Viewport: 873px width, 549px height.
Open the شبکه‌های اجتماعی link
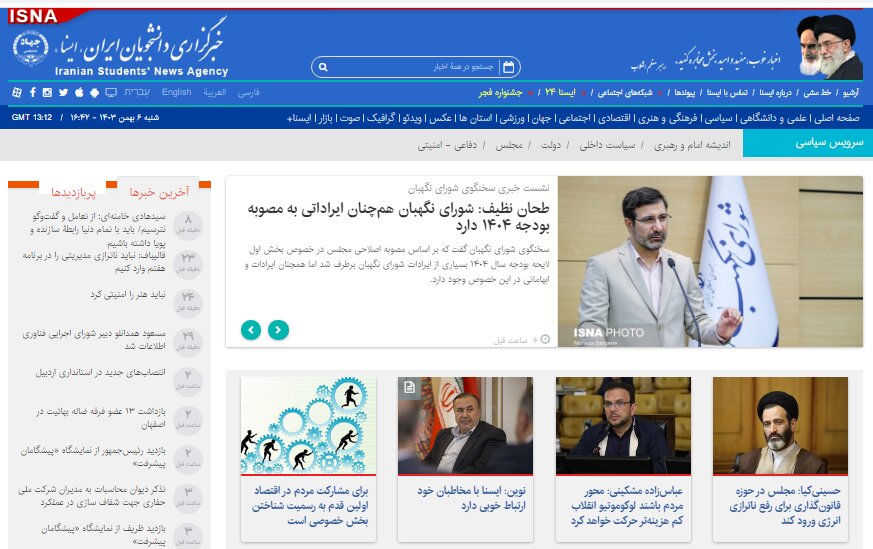pyautogui.click(x=625, y=92)
